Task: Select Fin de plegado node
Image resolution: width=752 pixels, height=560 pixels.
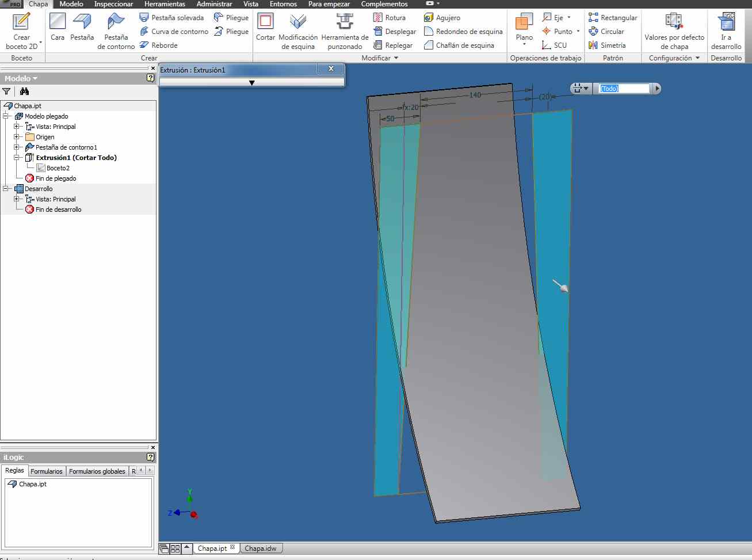Action: [51, 178]
